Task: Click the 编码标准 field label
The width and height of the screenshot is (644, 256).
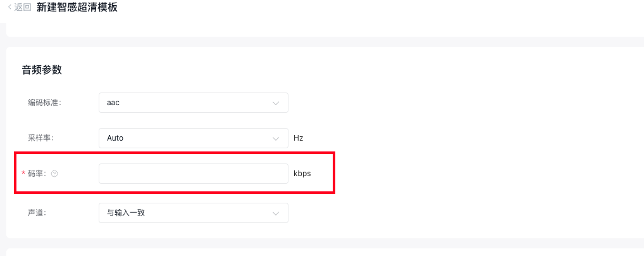Action: tap(44, 103)
